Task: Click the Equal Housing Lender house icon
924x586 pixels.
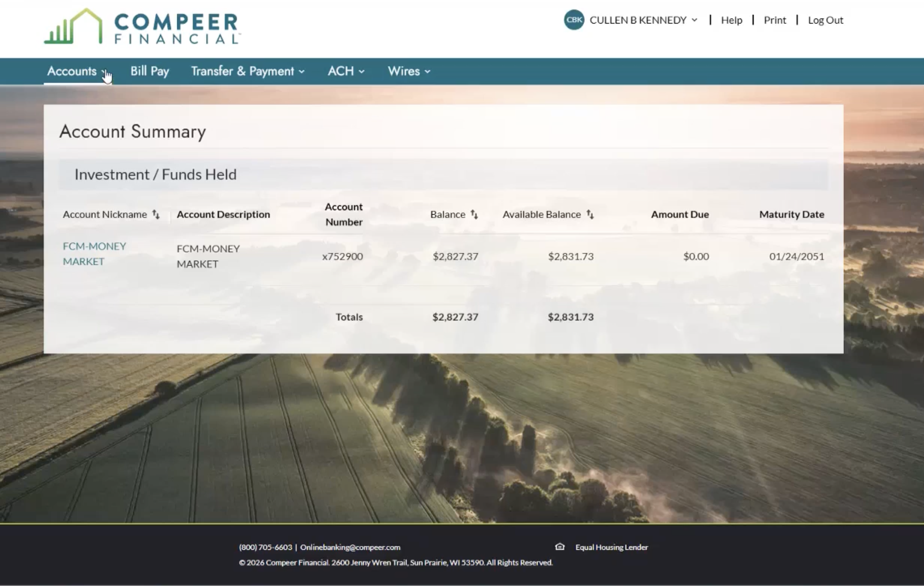Action: point(560,547)
